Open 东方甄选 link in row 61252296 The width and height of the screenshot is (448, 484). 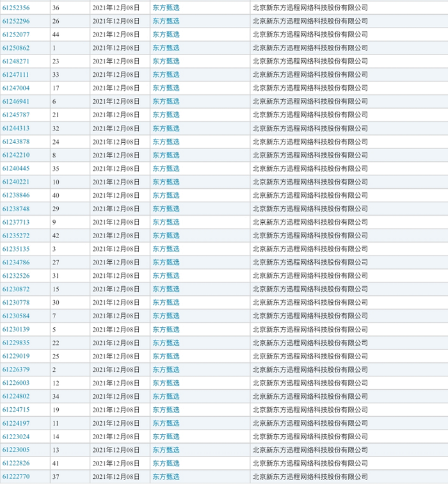(x=166, y=21)
